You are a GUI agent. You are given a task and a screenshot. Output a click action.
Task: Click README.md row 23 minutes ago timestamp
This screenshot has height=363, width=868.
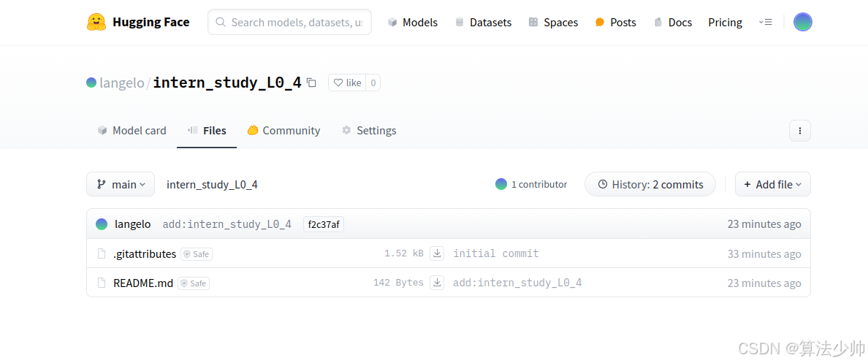764,283
